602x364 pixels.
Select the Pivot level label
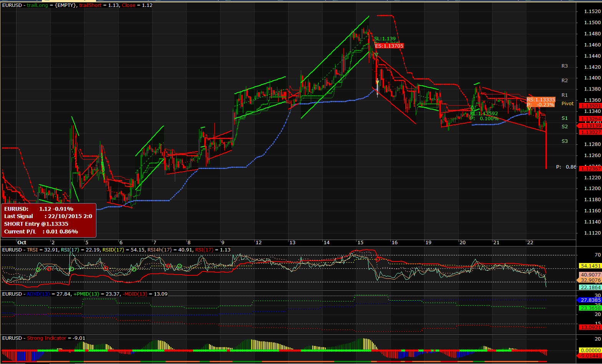point(567,104)
